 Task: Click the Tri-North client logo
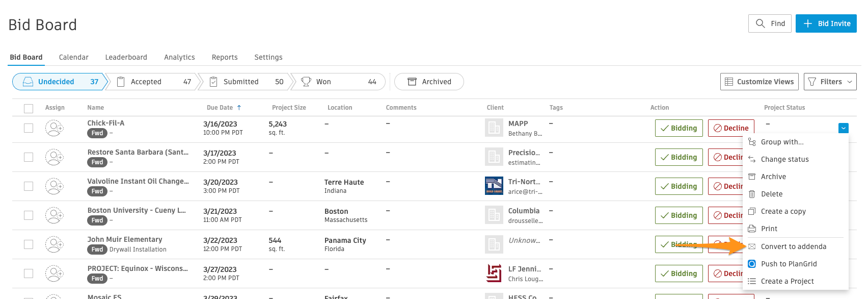tap(494, 186)
